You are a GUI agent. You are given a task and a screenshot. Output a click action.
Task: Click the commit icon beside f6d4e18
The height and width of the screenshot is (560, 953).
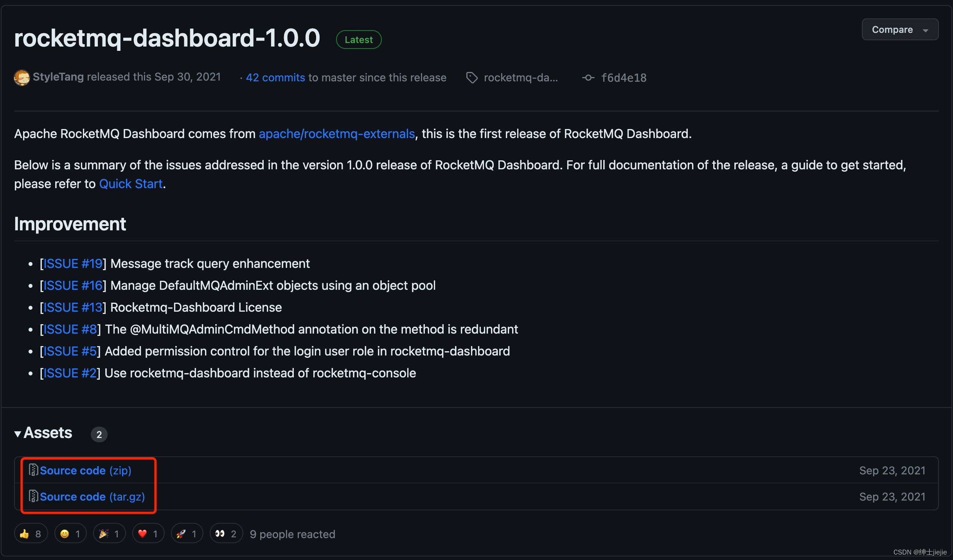tap(588, 78)
